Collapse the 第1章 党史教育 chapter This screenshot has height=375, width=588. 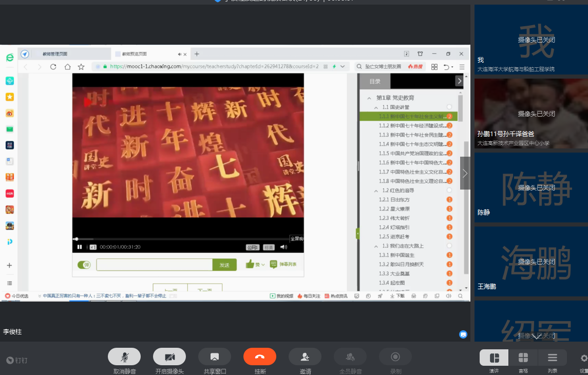coord(368,98)
